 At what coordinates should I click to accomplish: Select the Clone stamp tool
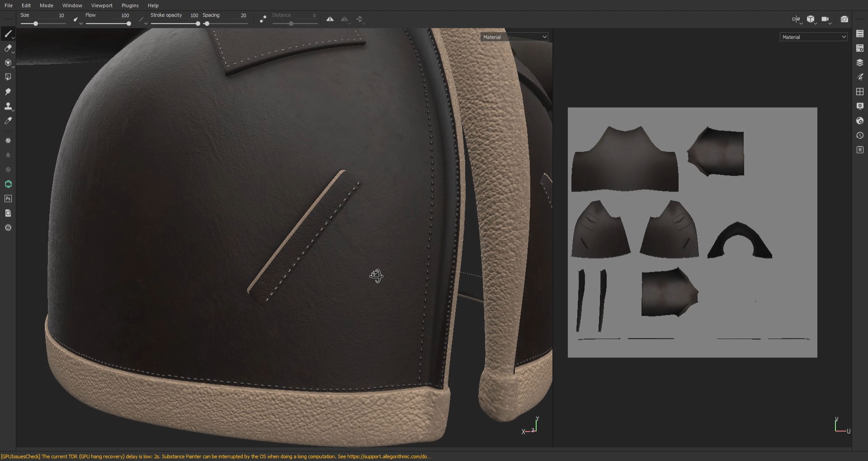8,106
